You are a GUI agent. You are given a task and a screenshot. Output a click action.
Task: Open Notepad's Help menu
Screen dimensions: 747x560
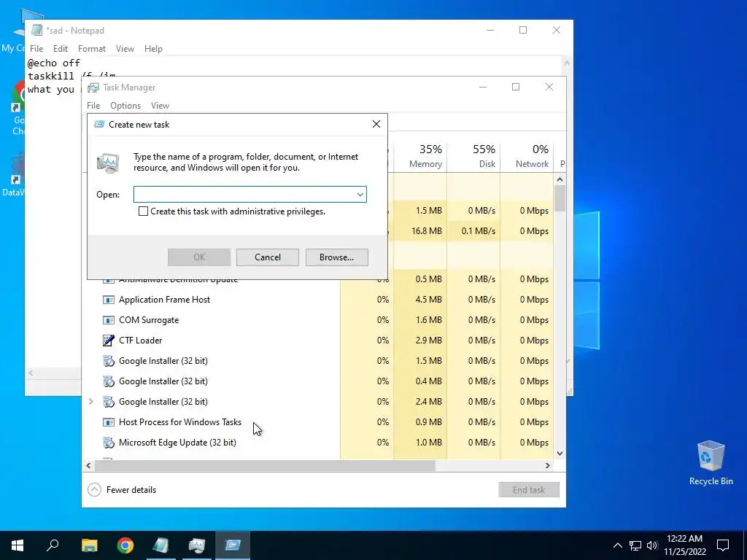[x=153, y=49]
